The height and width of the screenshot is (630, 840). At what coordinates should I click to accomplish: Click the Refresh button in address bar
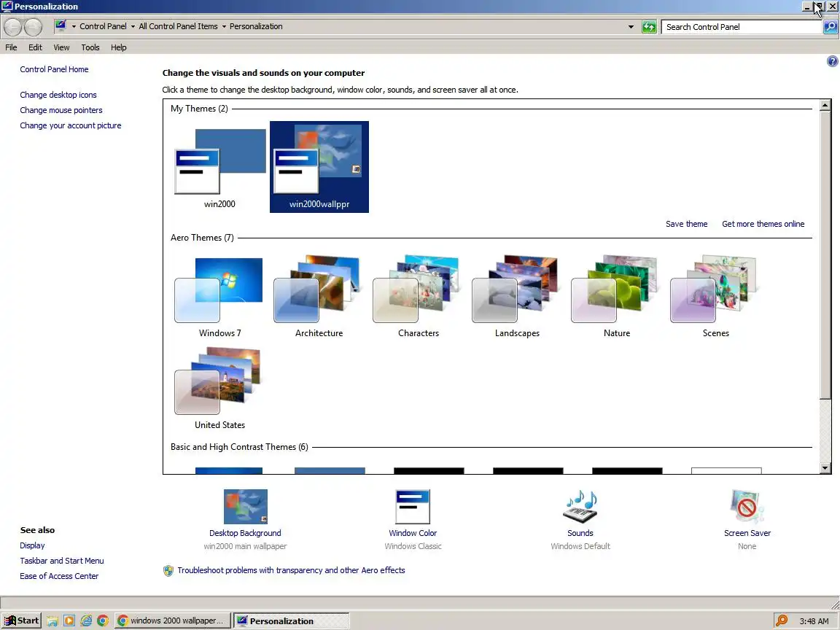[x=649, y=27]
